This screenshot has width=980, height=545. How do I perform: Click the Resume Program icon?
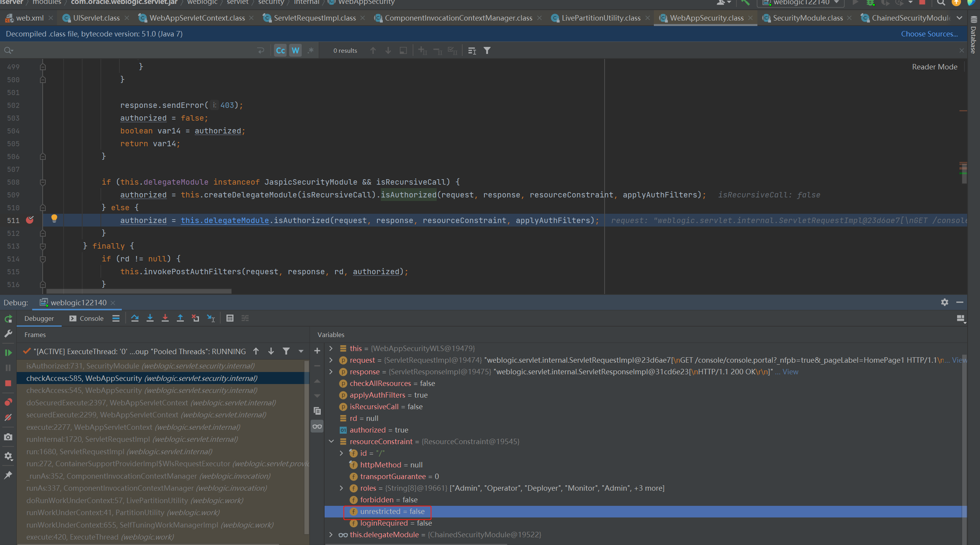[9, 352]
